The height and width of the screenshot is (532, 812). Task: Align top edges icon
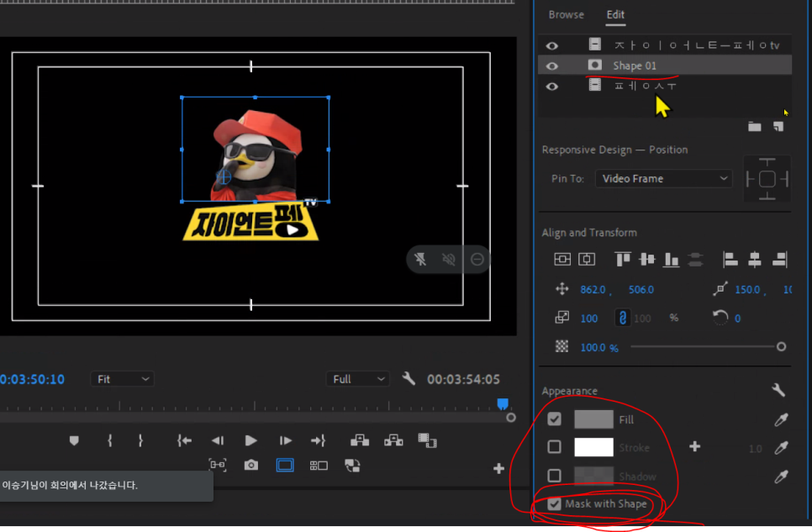[x=623, y=259]
